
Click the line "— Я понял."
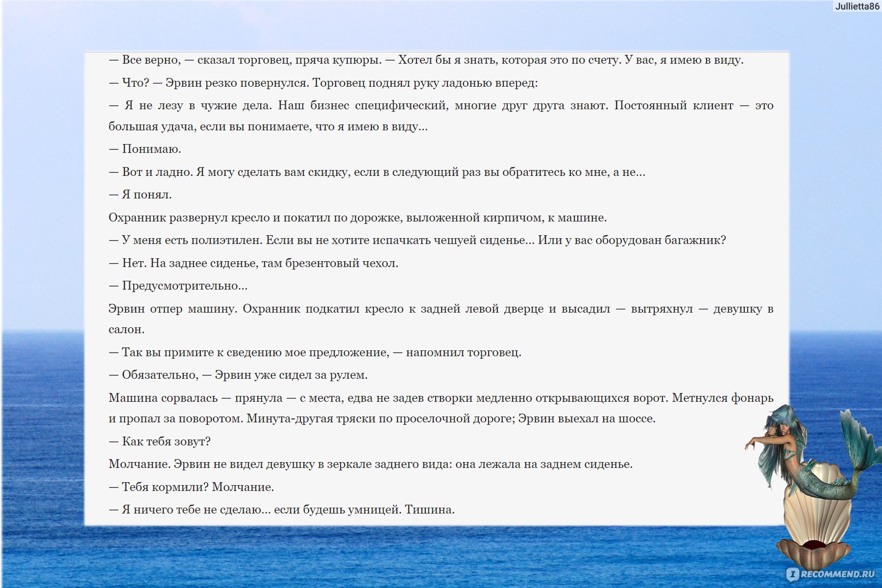[x=140, y=195]
